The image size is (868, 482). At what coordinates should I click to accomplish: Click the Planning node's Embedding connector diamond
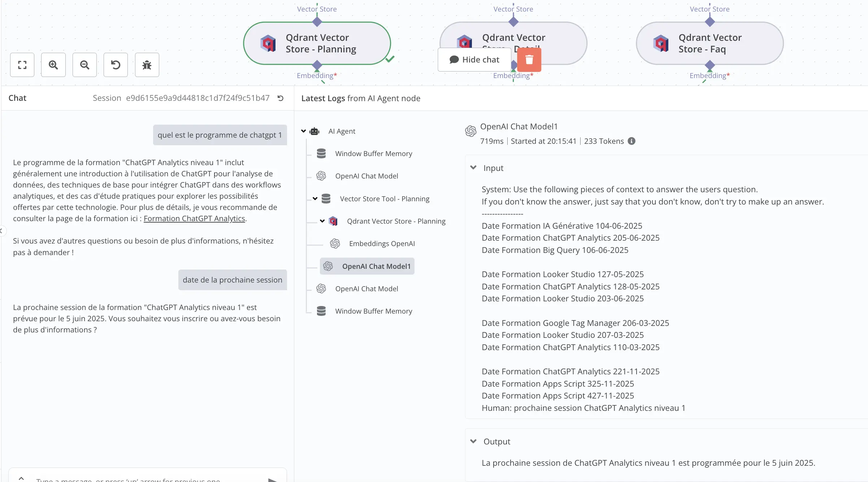317,65
